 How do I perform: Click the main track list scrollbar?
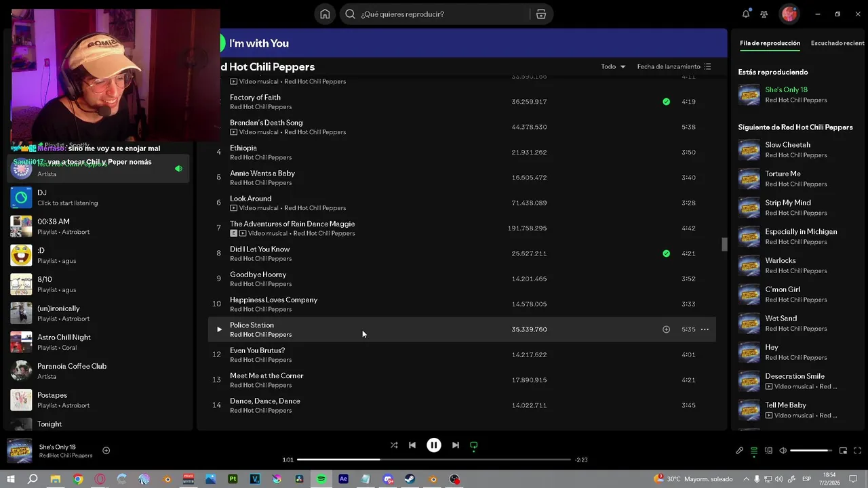pyautogui.click(x=724, y=244)
